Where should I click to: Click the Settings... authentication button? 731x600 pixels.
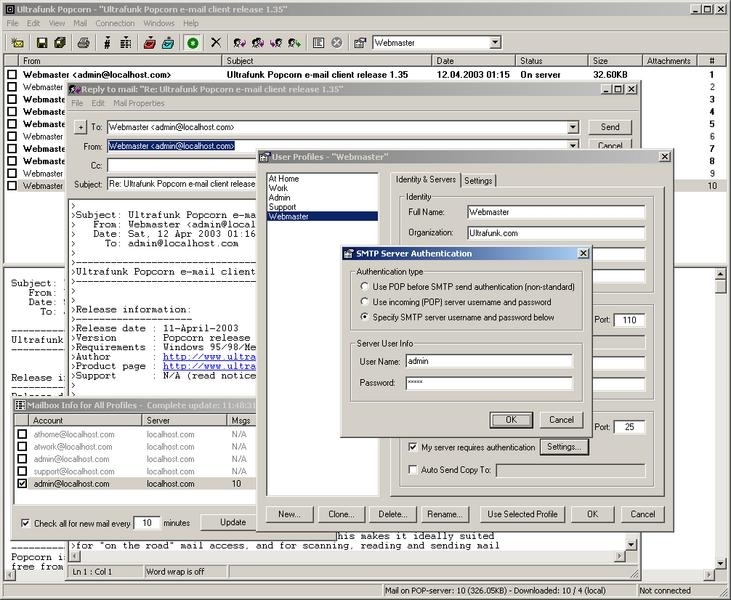pyautogui.click(x=564, y=447)
